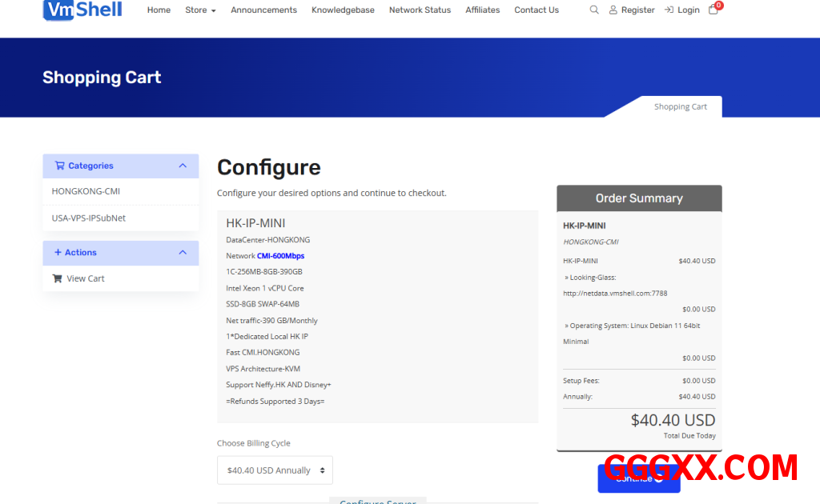Click the Login arrow icon
Image resolution: width=820 pixels, height=504 pixels.
click(669, 10)
